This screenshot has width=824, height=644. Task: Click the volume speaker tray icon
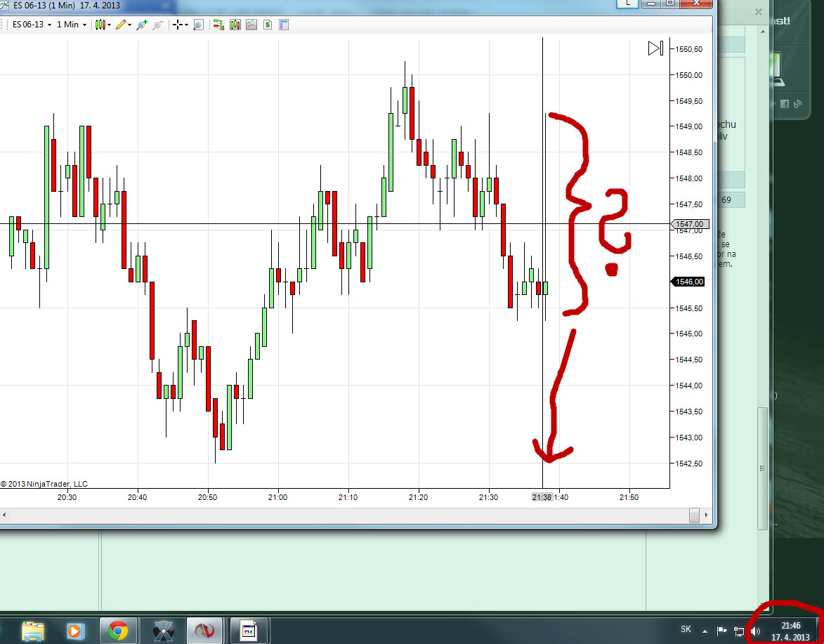(x=756, y=631)
